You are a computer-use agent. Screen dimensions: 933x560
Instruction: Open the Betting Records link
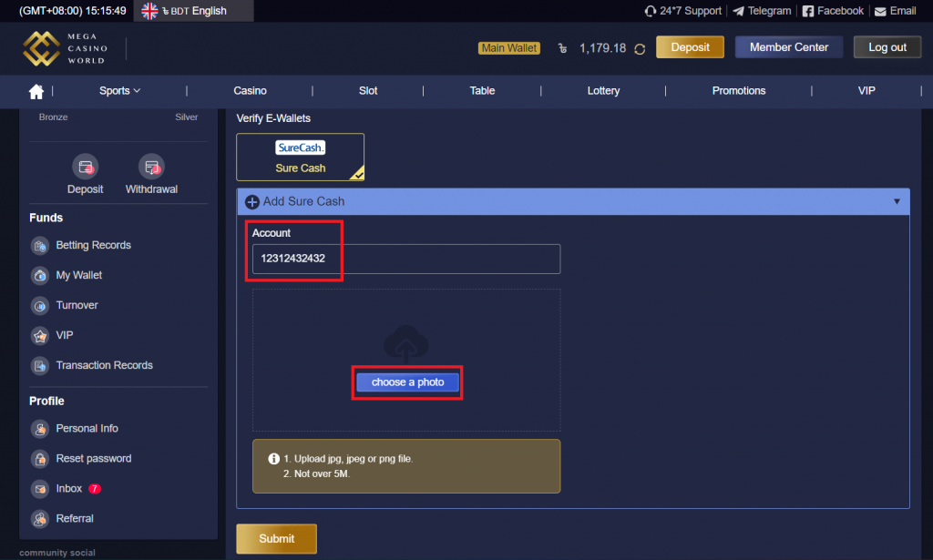[94, 245]
